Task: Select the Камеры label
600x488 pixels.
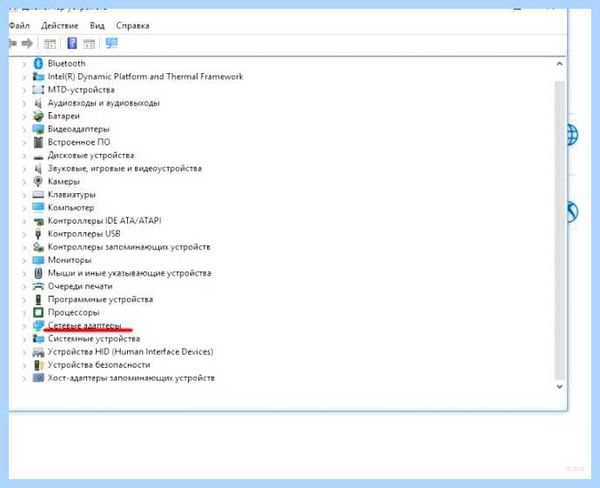Action: (64, 181)
